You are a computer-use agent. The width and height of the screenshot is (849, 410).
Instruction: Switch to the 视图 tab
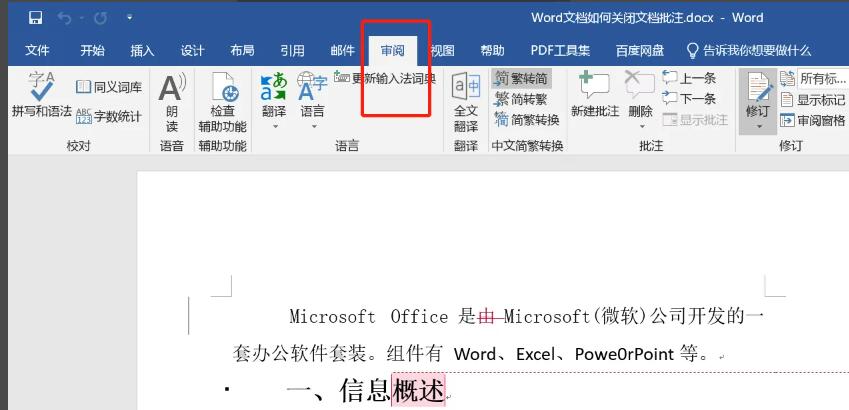click(442, 51)
